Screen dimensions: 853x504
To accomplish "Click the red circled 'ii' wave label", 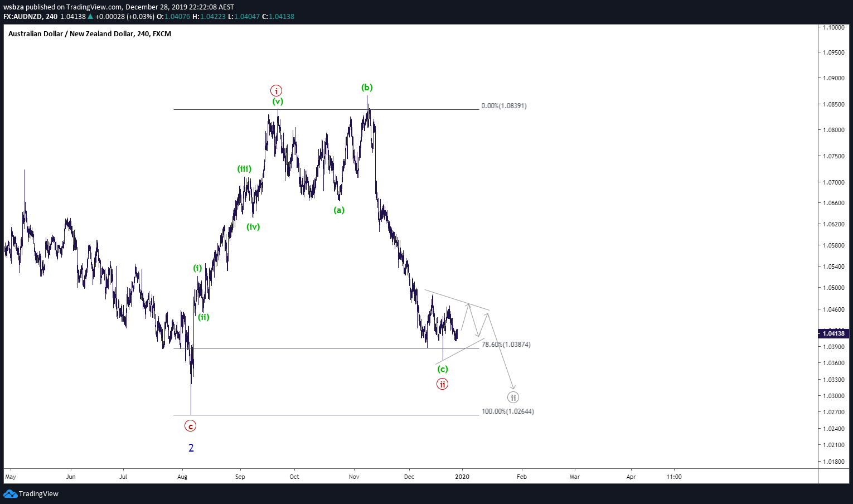I will 442,384.
